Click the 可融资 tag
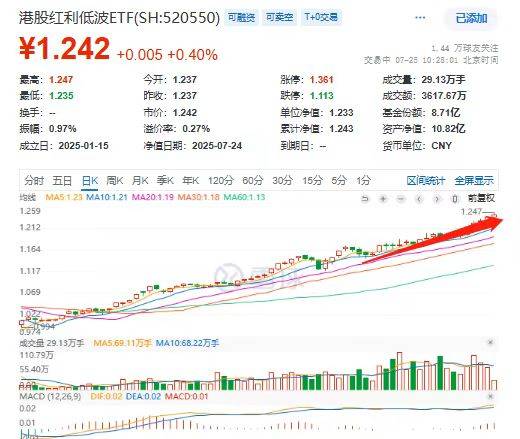 (x=241, y=17)
